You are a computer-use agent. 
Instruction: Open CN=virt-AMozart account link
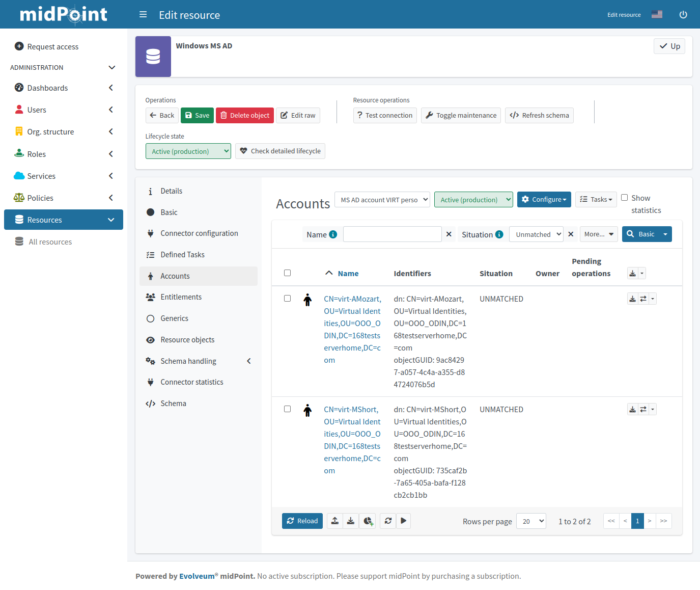click(x=352, y=330)
